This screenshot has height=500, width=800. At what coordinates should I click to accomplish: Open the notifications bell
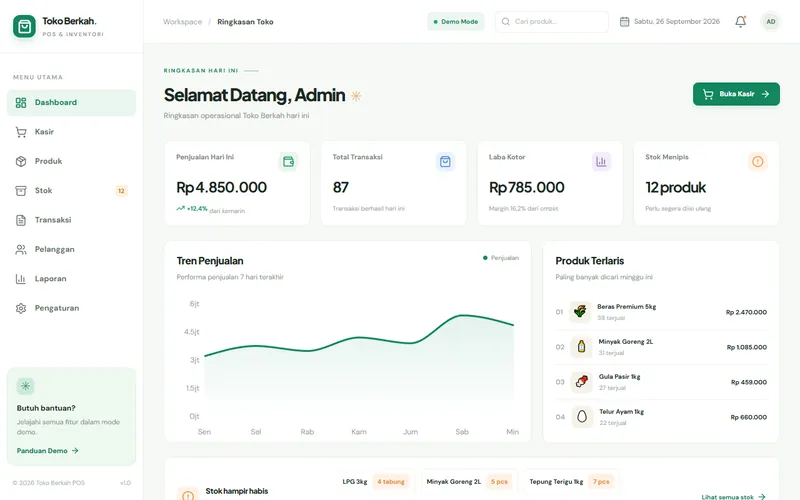tap(740, 22)
